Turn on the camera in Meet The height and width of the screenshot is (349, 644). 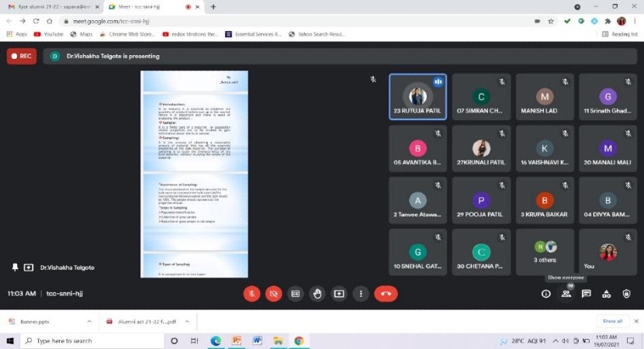pos(273,294)
